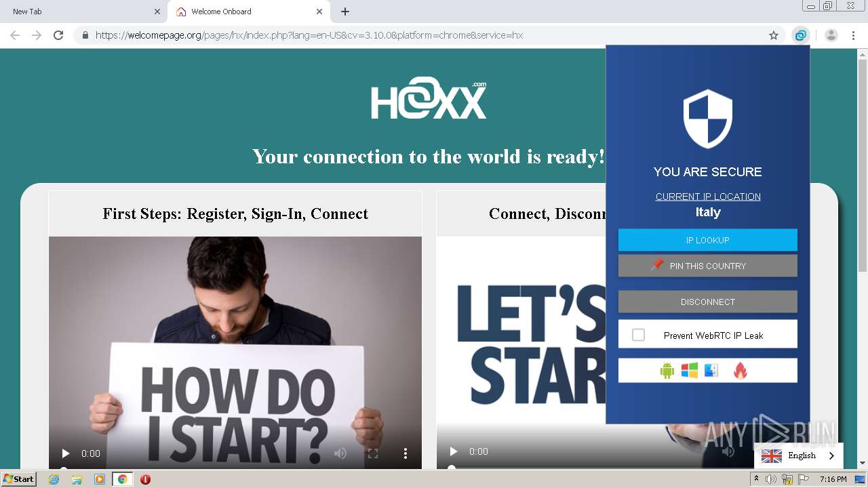Open more options on the first video
Viewport: 868px width, 488px height.
tap(406, 453)
